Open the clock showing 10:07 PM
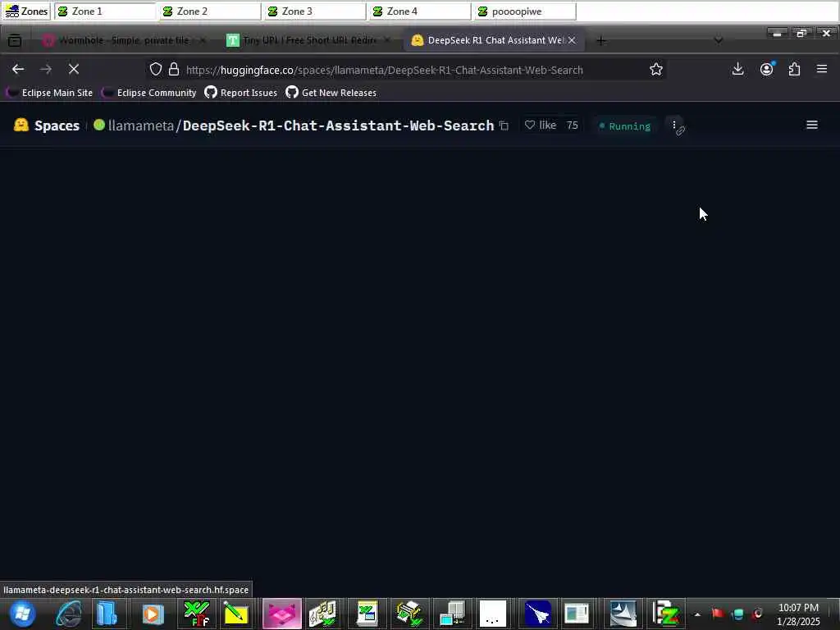Image resolution: width=840 pixels, height=630 pixels. coord(798,614)
